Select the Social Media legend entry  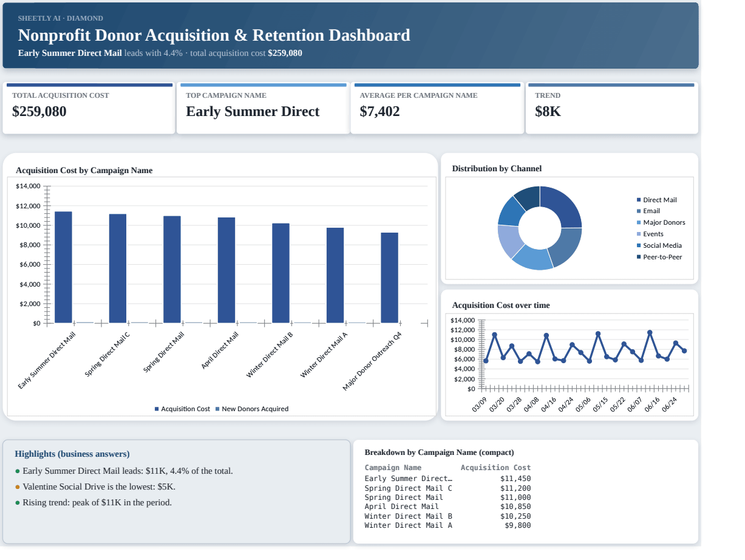pos(659,245)
